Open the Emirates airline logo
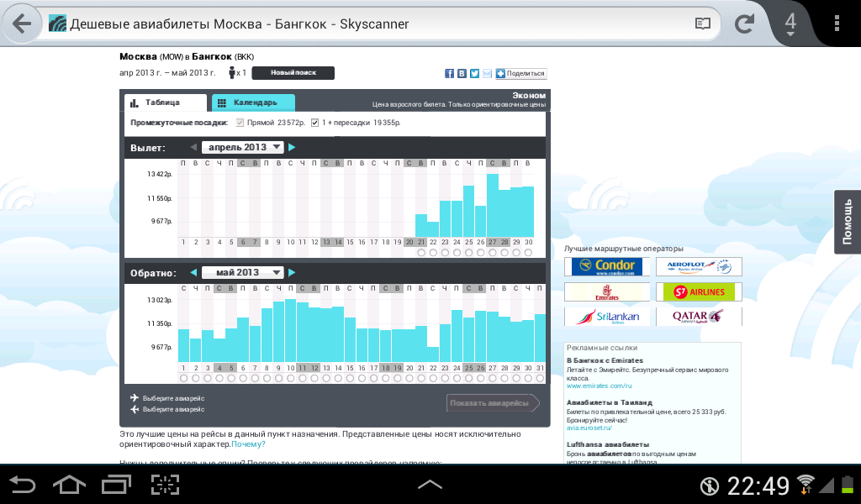The width and height of the screenshot is (861, 504). click(x=607, y=291)
